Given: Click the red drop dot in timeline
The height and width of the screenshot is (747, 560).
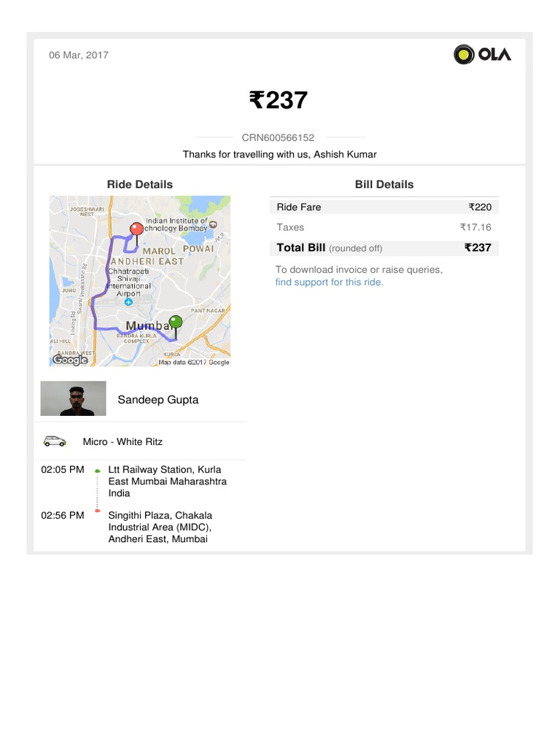Looking at the screenshot, I should tap(97, 511).
